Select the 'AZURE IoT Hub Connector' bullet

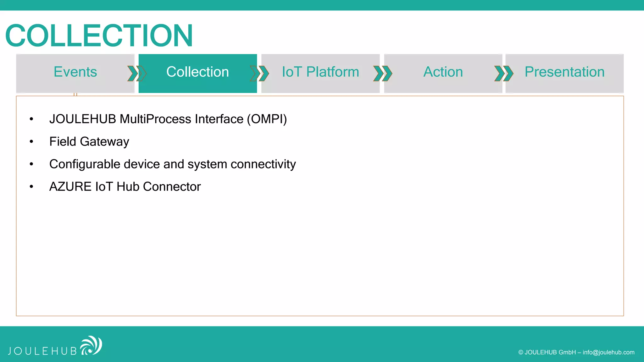click(x=125, y=187)
